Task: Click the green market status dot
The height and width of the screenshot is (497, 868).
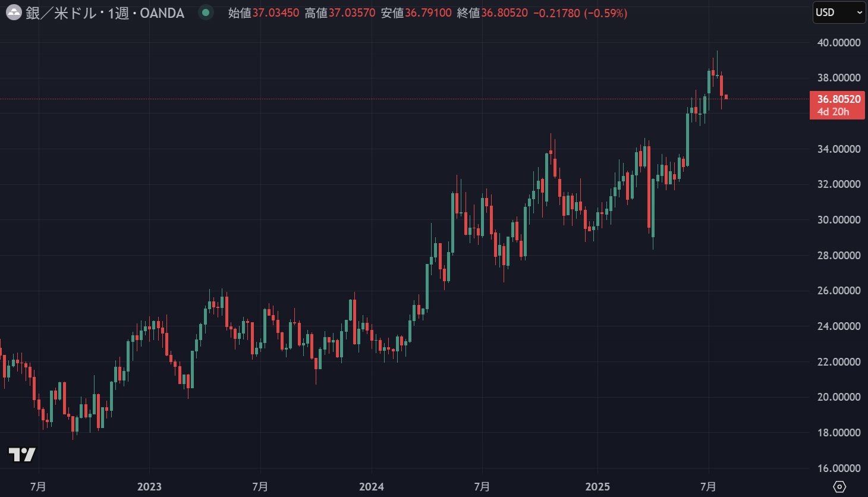Action: tap(206, 12)
